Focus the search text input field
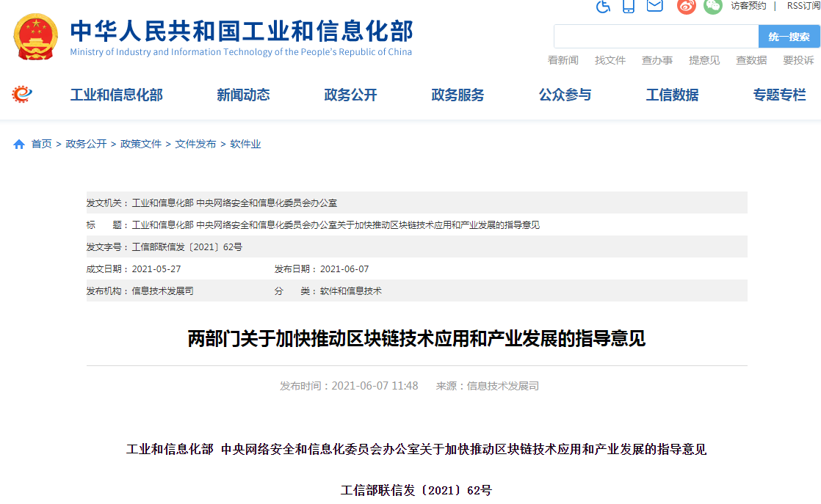This screenshot has height=504, width=821. pos(656,37)
